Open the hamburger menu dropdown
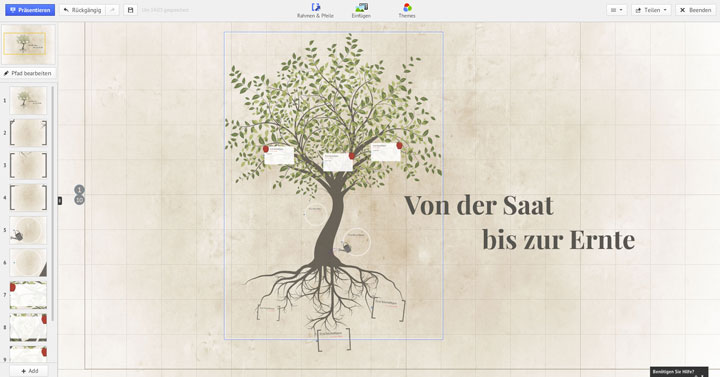 616,10
